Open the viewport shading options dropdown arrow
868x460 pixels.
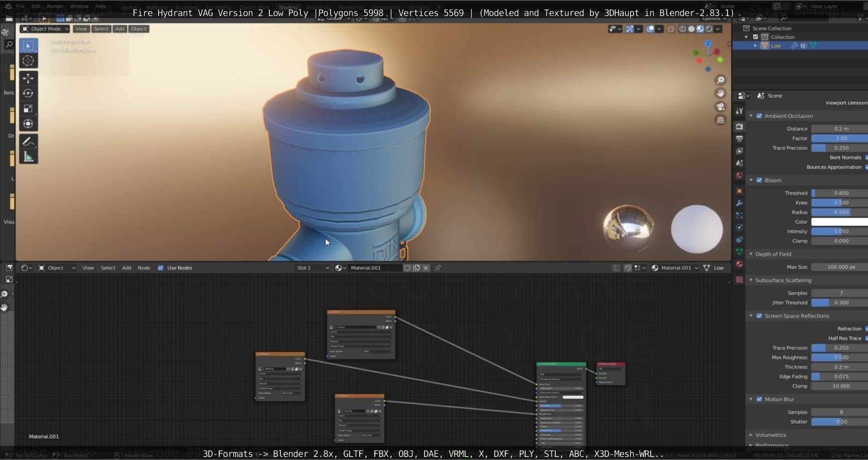tap(718, 29)
